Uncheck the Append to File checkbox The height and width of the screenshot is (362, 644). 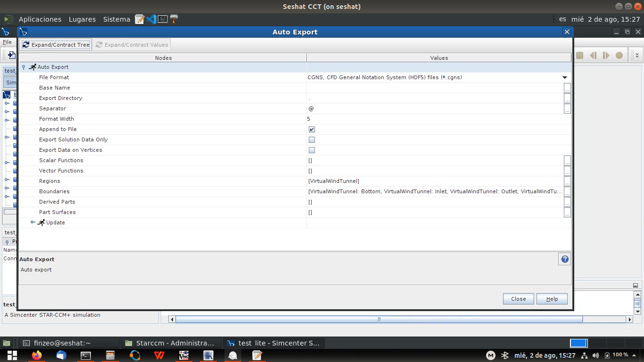point(312,129)
